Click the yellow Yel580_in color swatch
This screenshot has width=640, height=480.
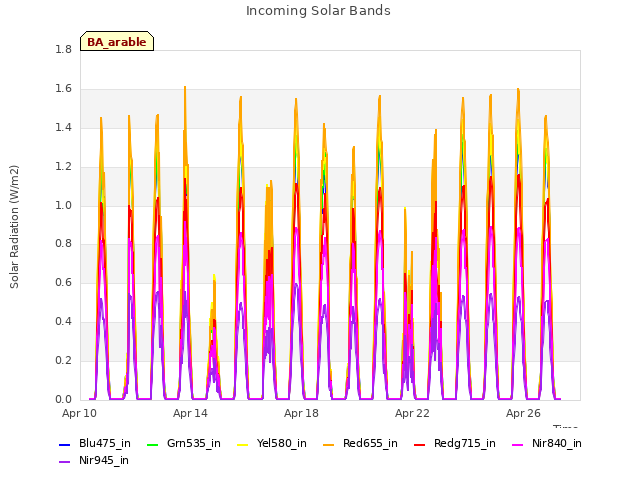pos(242,444)
